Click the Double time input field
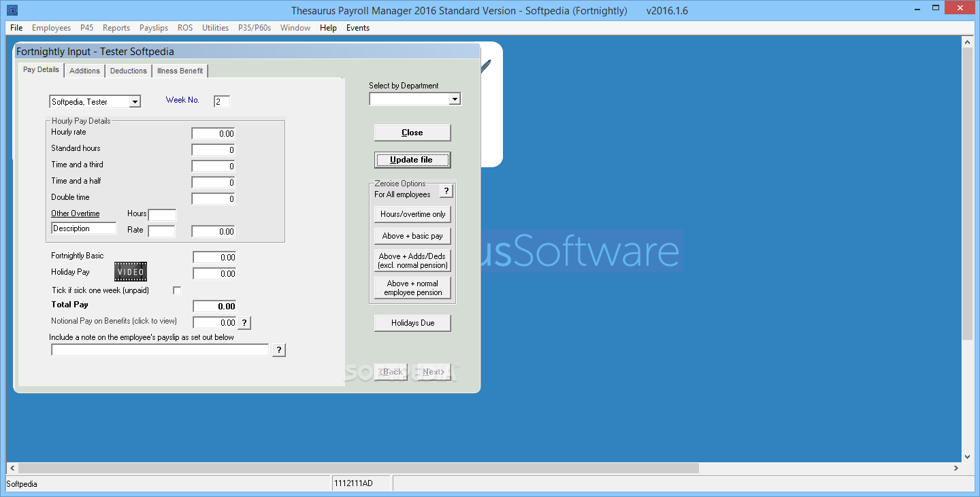 pyautogui.click(x=213, y=199)
